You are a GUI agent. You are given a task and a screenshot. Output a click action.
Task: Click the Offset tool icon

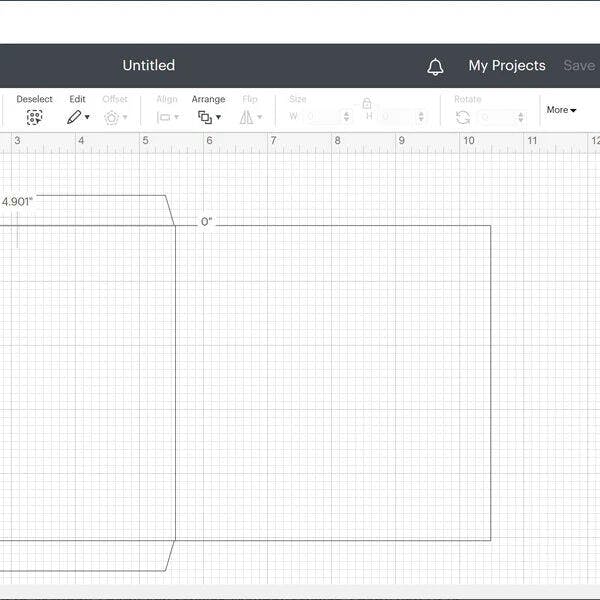pos(111,117)
